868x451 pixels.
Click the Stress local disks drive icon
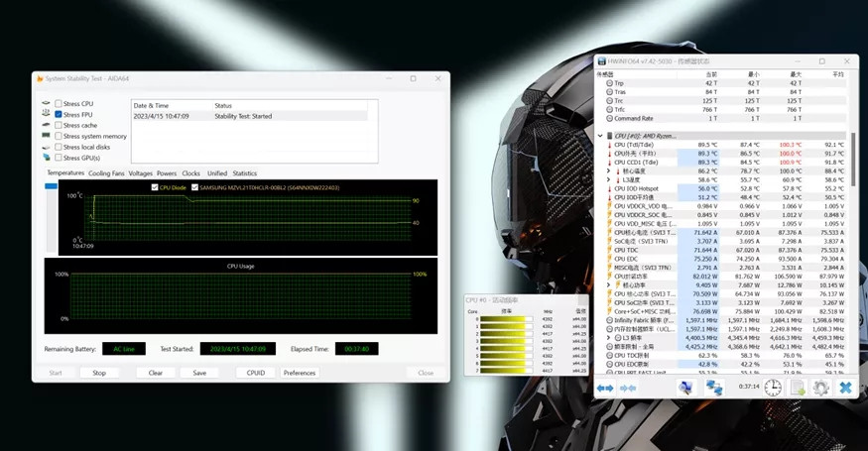(46, 147)
